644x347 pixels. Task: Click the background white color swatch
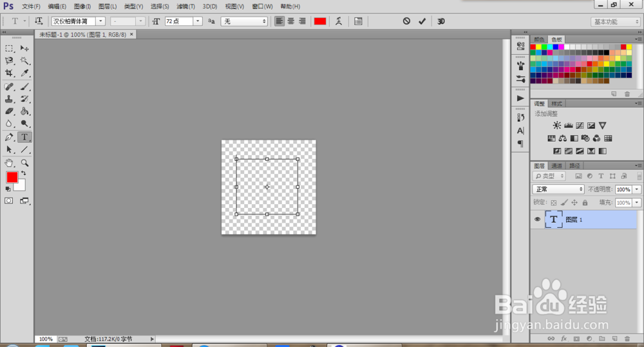pos(21,187)
